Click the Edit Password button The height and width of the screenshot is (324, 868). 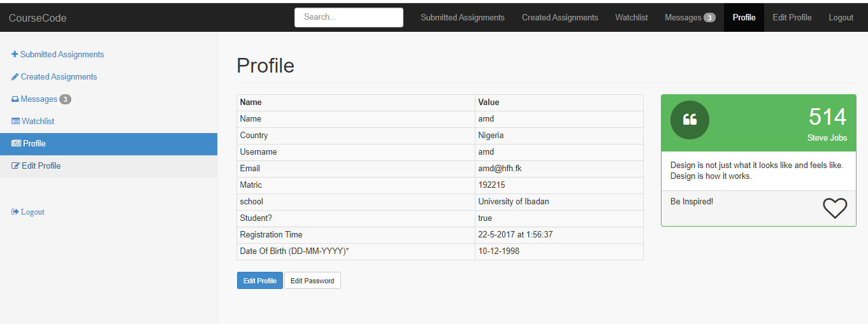pyautogui.click(x=312, y=281)
